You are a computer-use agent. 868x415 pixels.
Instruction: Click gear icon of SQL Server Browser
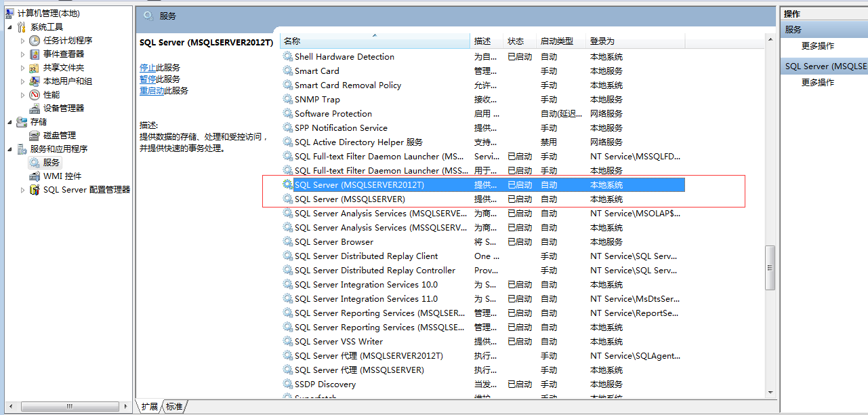tap(288, 242)
